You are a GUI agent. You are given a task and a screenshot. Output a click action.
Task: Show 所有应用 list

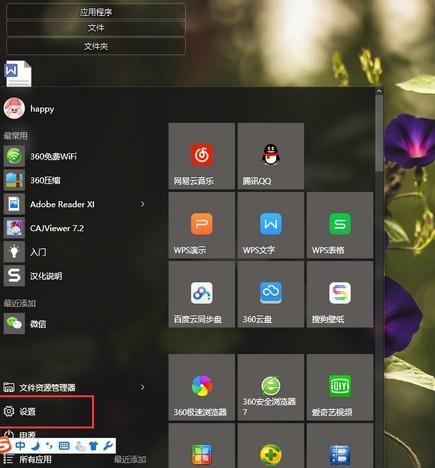pos(35,459)
